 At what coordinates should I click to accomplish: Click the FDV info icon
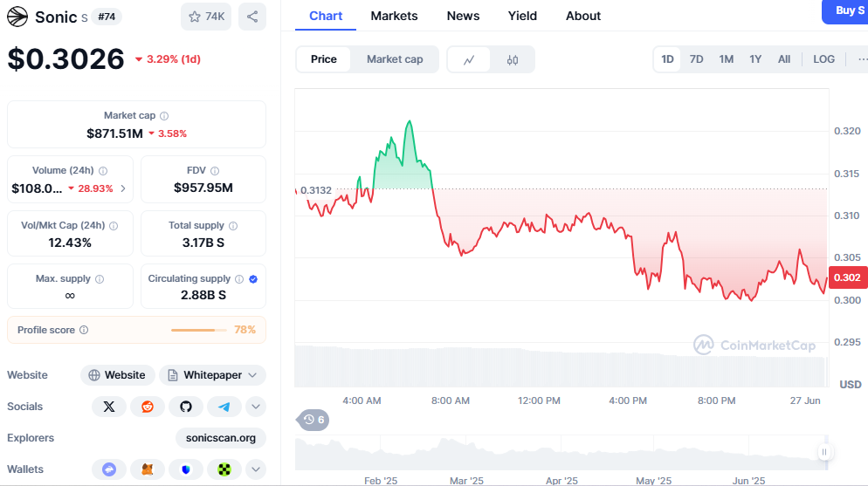(215, 171)
